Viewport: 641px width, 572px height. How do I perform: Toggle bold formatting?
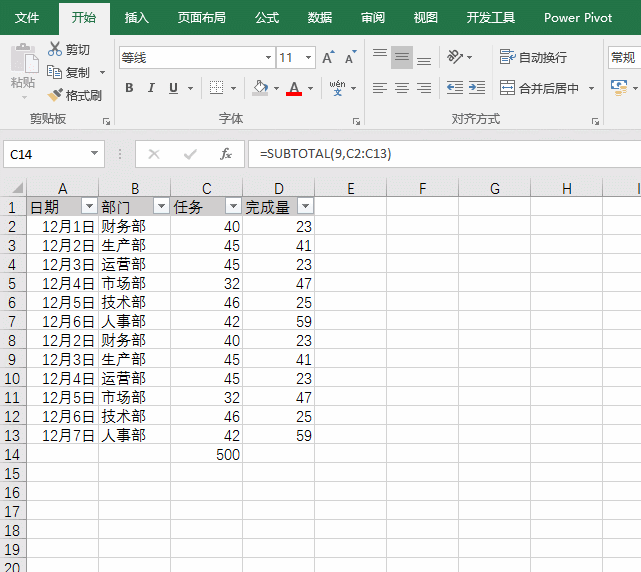[x=129, y=89]
